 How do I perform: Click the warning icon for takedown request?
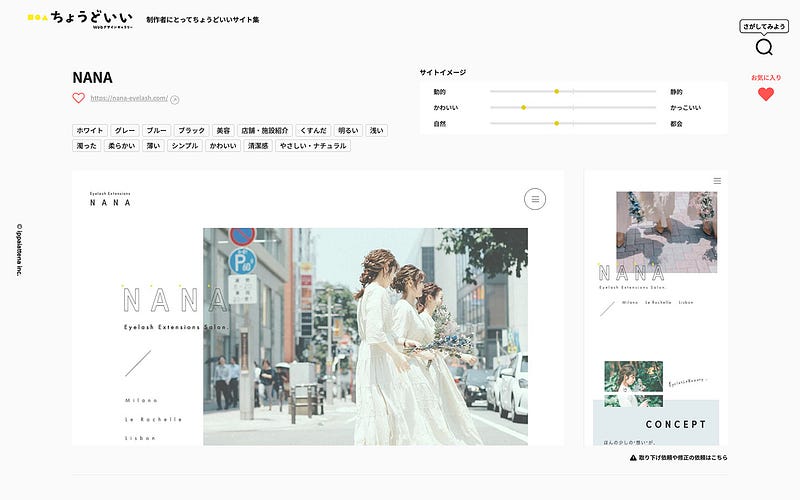click(633, 458)
